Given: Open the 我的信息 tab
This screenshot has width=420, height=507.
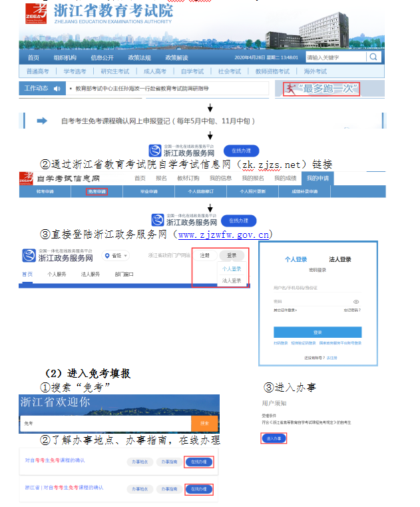Looking at the screenshot, I should click(x=220, y=178).
